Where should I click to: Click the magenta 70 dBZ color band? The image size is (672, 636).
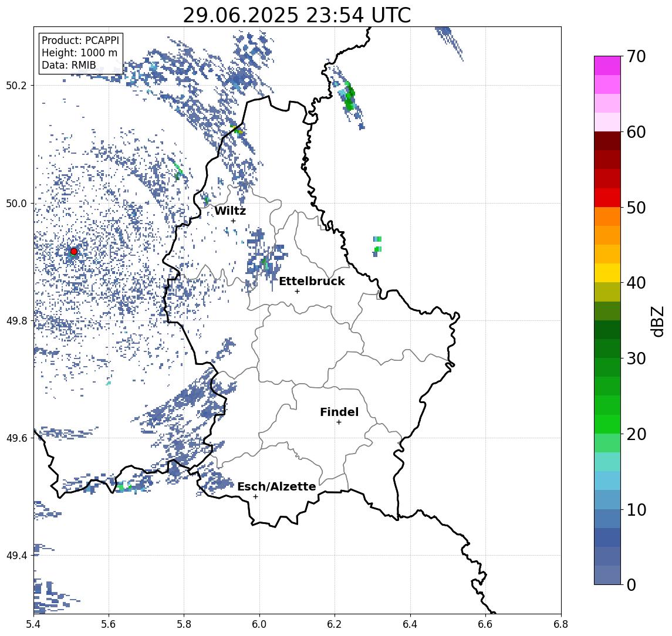[607, 66]
